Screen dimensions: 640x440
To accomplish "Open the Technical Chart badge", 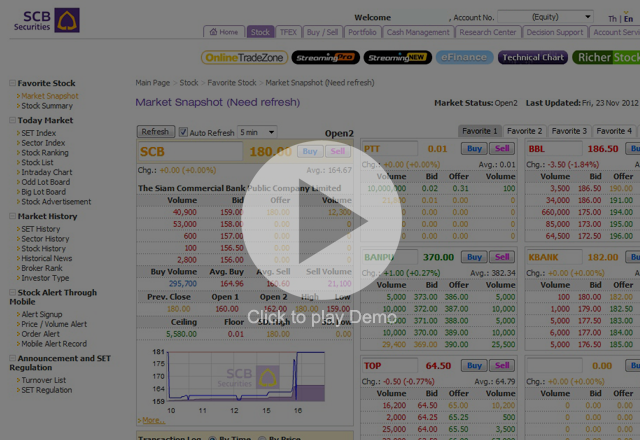I will pyautogui.click(x=533, y=58).
